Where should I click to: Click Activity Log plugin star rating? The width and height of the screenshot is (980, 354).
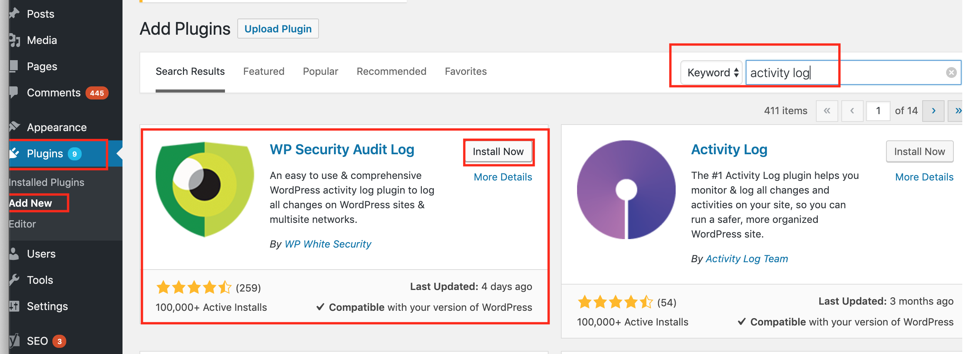615,302
